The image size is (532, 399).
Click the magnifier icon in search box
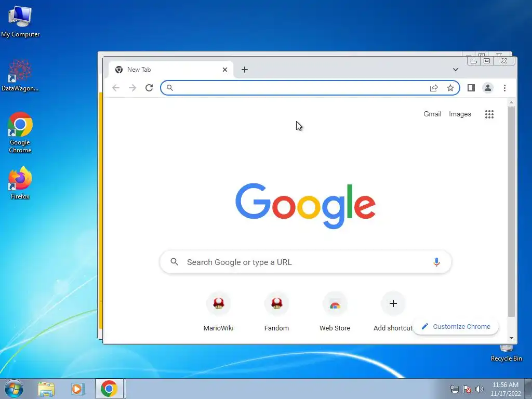tap(175, 262)
